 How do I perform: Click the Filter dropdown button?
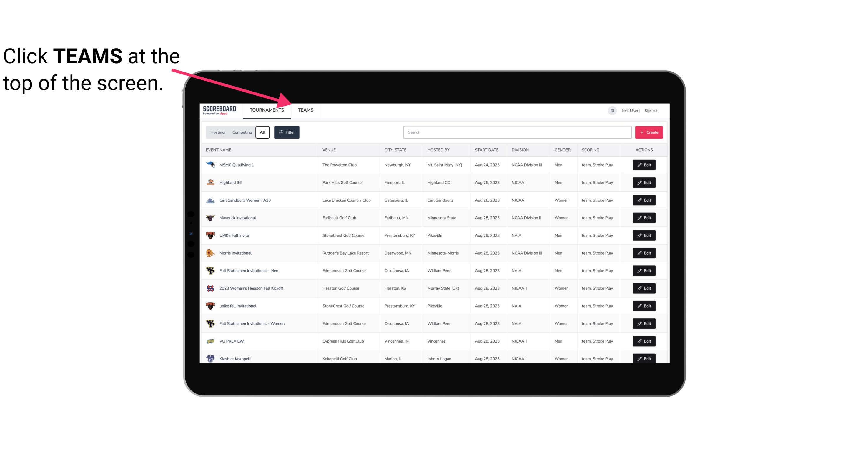[x=286, y=132]
